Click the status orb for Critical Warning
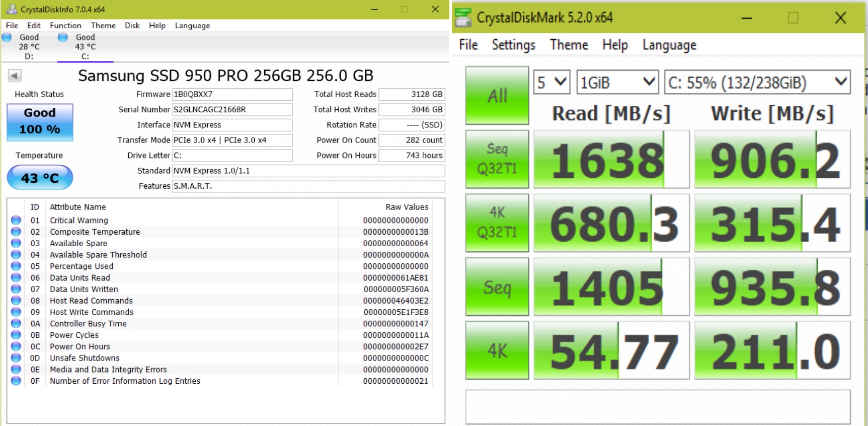This screenshot has height=426, width=868. click(x=16, y=220)
